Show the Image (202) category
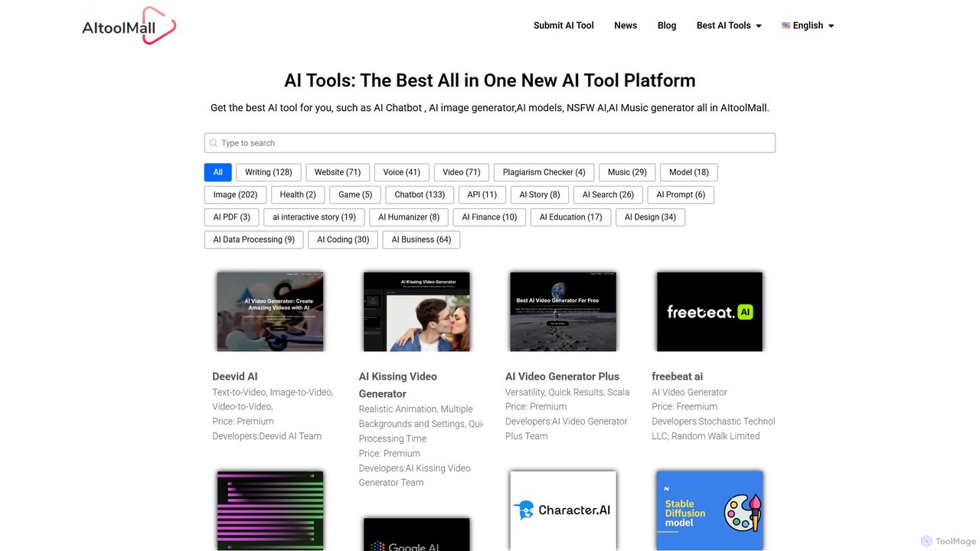Viewport: 980px width, 551px height. (236, 194)
